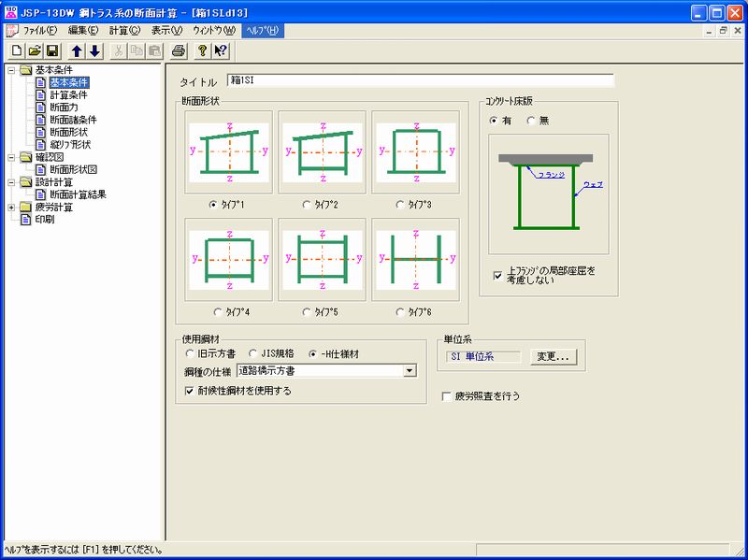Expand the 疲労計算 tree node
748x560 pixels.
click(11, 208)
